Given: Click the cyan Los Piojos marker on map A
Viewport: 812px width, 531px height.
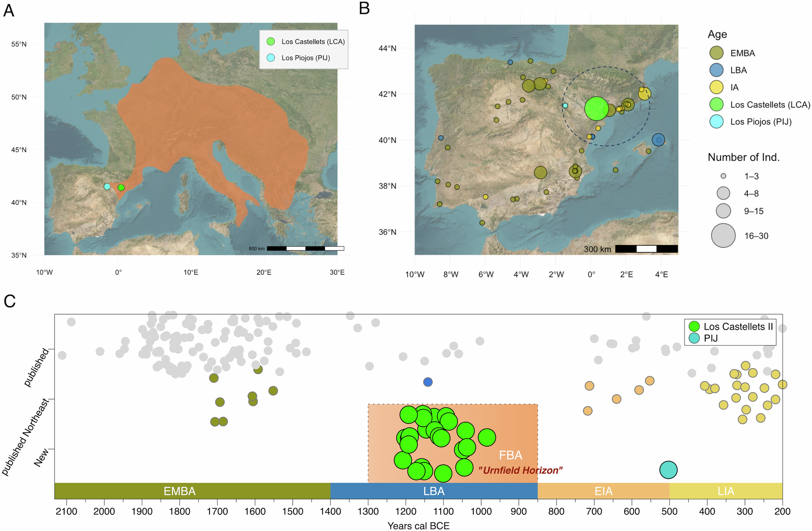Looking at the screenshot, I should tap(107, 187).
